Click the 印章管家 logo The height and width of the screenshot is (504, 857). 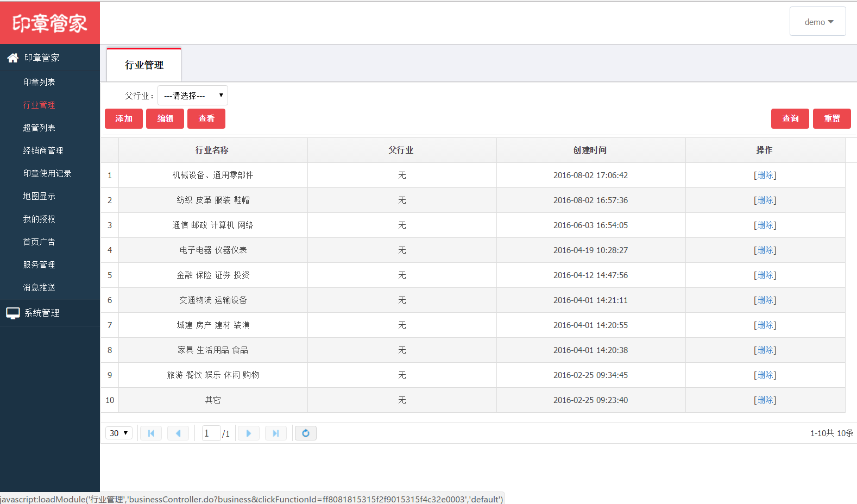[50, 23]
